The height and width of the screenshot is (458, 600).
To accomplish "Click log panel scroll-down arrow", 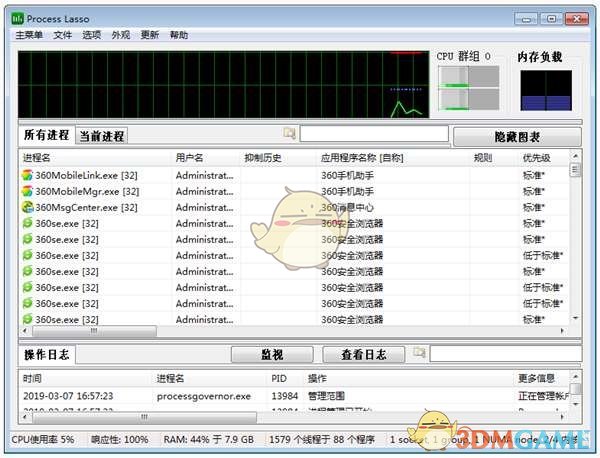I will coord(576,404).
